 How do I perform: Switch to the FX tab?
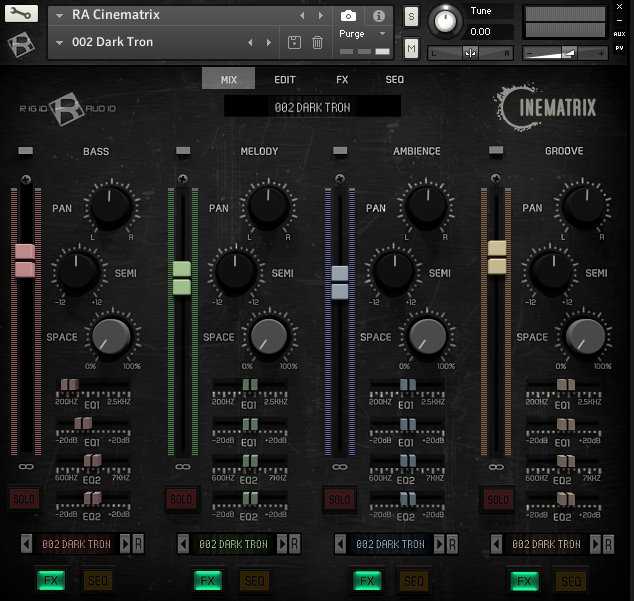(342, 79)
